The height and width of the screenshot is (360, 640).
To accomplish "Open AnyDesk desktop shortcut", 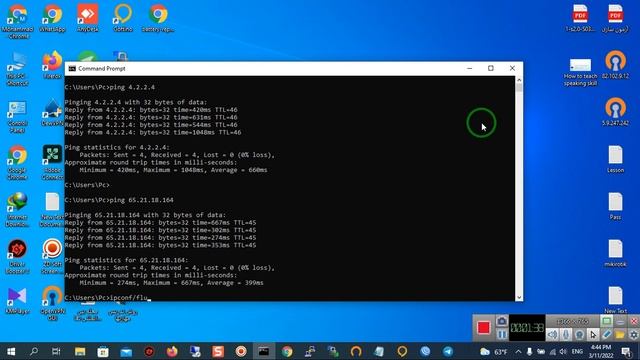I will [x=88, y=18].
